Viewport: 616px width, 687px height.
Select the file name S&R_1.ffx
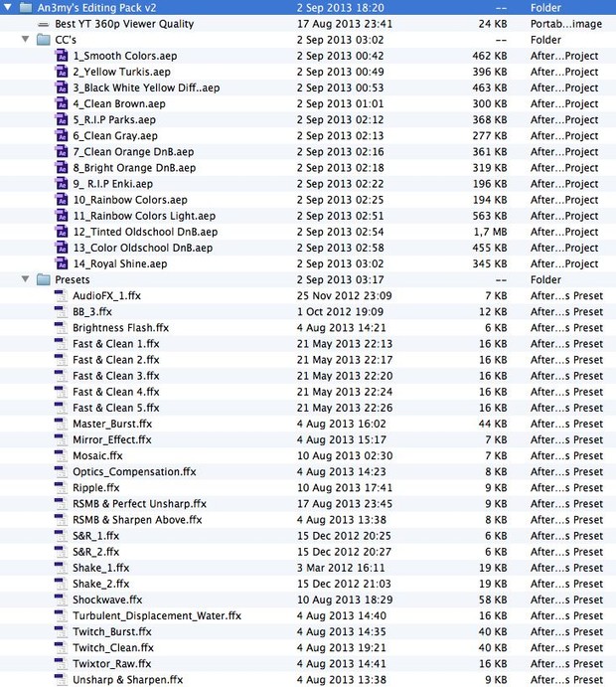(96, 536)
